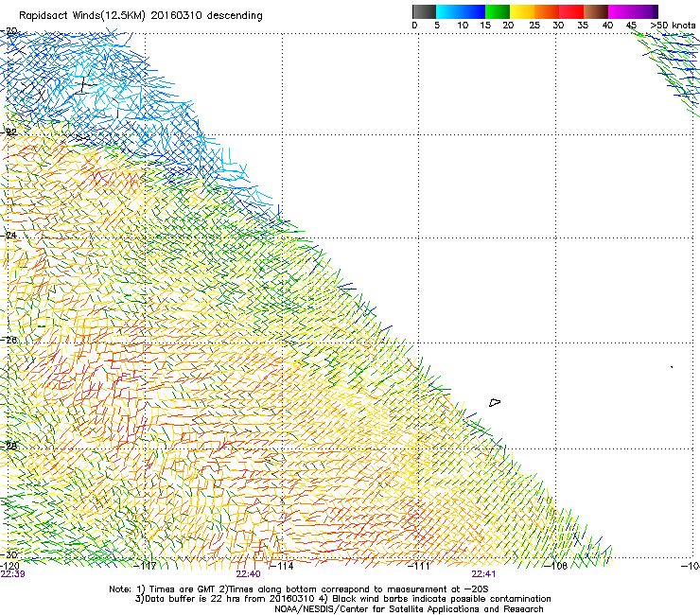Click the NOAA/NESDIS Center for Satellite Applications credit
The image size is (700, 615).
409,609
